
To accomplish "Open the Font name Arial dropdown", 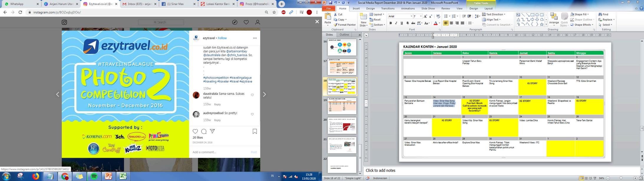I will 411,16.
